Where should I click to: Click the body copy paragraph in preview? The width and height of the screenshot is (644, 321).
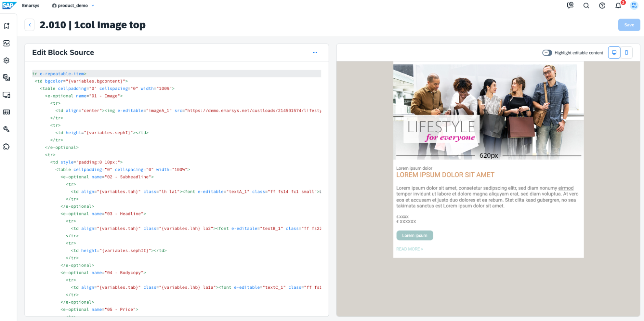pyautogui.click(x=487, y=197)
